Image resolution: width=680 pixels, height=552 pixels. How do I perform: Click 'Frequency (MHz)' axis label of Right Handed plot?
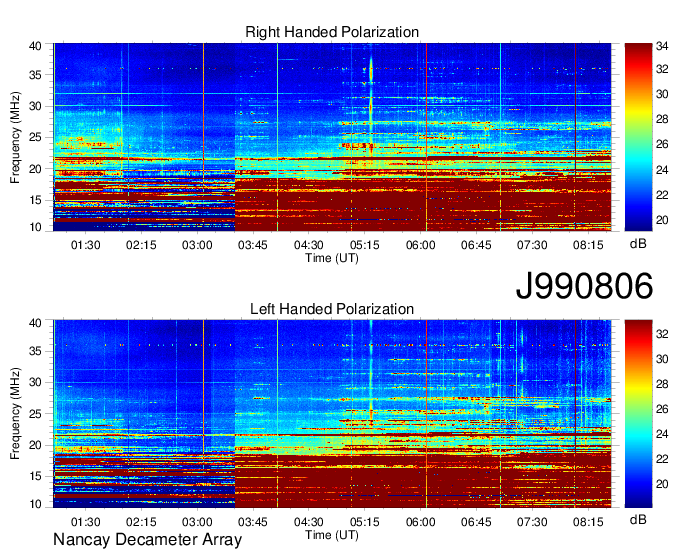(x=15, y=137)
